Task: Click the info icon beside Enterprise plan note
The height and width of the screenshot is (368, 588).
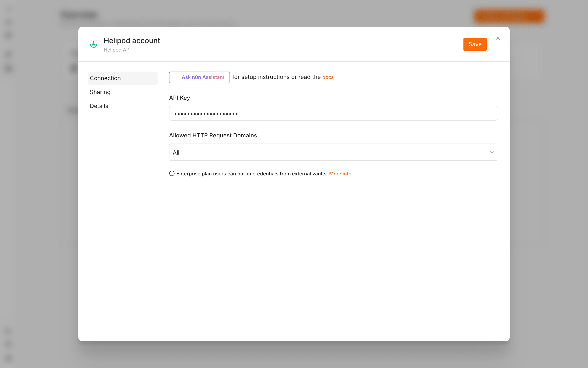Action: pos(172,174)
